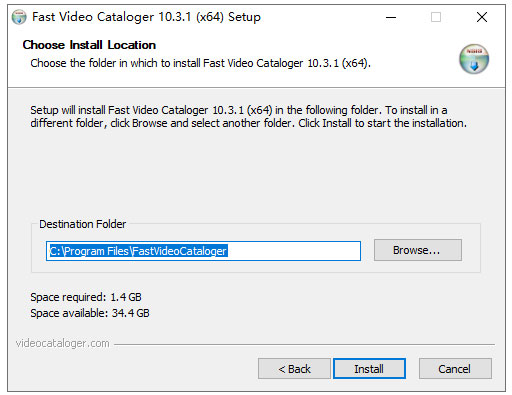Click the videocataloger.com branding text
The image size is (512, 395).
click(x=63, y=343)
